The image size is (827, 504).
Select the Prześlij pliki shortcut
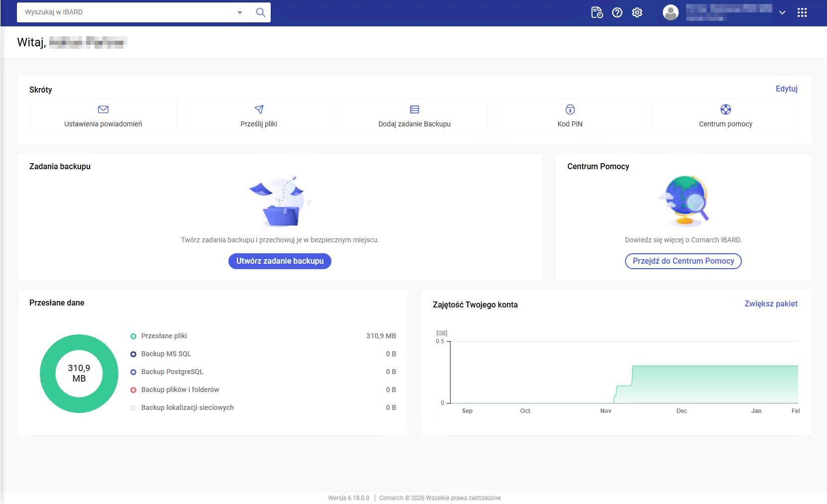click(x=259, y=116)
